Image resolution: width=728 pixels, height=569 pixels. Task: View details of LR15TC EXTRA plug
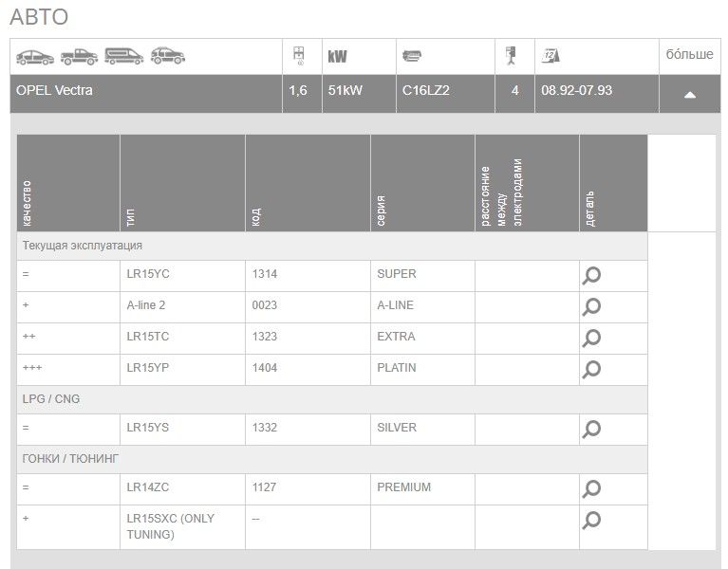click(x=591, y=339)
